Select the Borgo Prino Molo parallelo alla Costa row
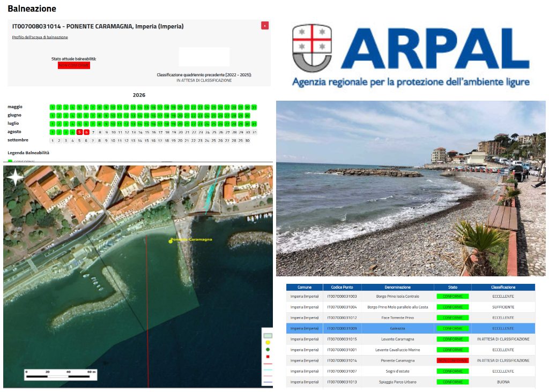Screen dimensions: 549x392 tap(411, 307)
